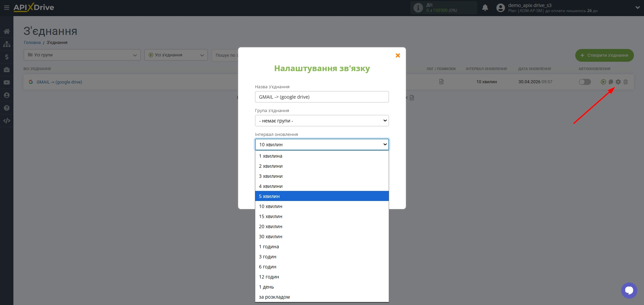644x305 pixels.
Task: Open the briefcase sidebar icon
Action: pos(6,70)
